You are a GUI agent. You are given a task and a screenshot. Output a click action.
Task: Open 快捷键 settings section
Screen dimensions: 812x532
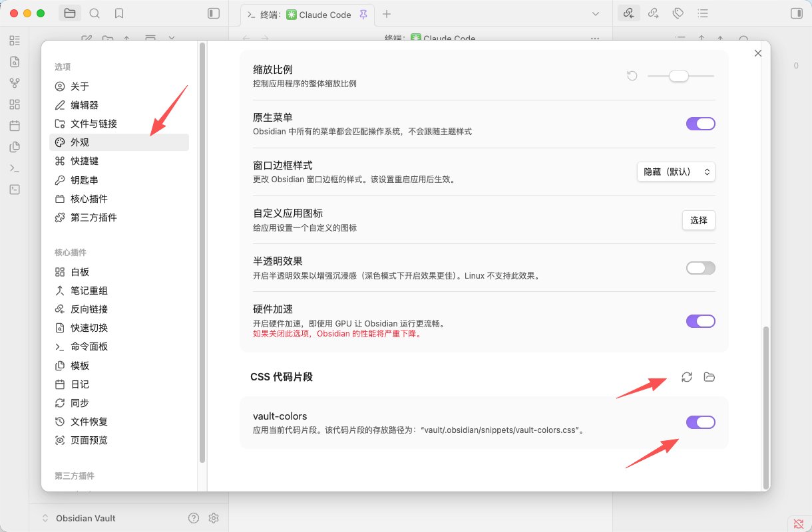pos(119,161)
